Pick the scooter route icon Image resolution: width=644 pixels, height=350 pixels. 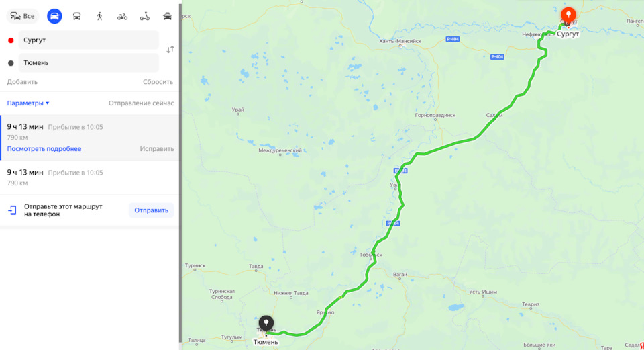point(145,16)
